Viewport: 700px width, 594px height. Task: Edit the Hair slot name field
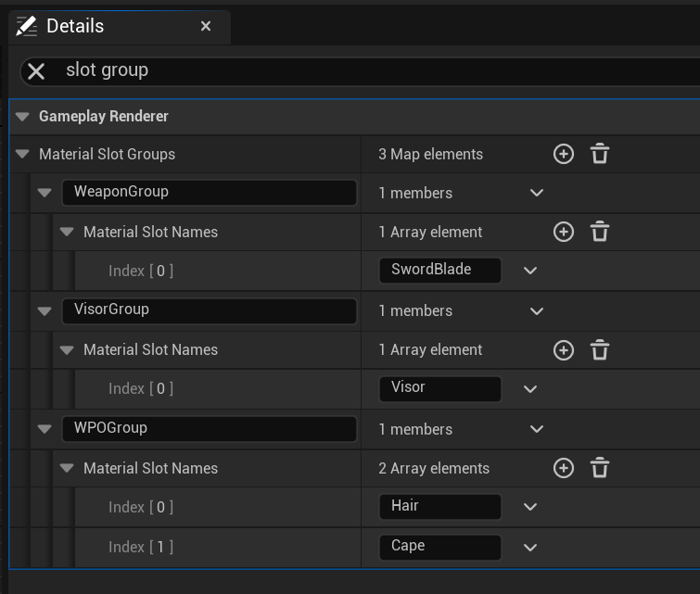pyautogui.click(x=440, y=507)
